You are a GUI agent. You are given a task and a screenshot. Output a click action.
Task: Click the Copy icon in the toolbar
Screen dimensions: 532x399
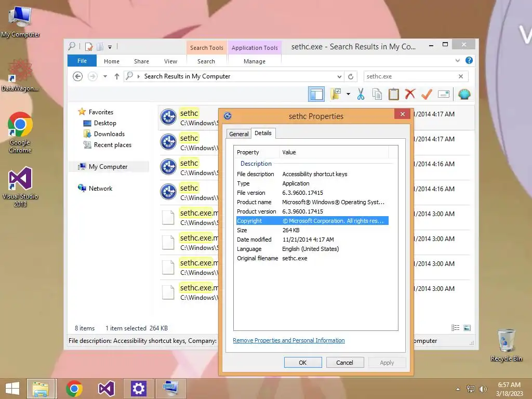[377, 94]
